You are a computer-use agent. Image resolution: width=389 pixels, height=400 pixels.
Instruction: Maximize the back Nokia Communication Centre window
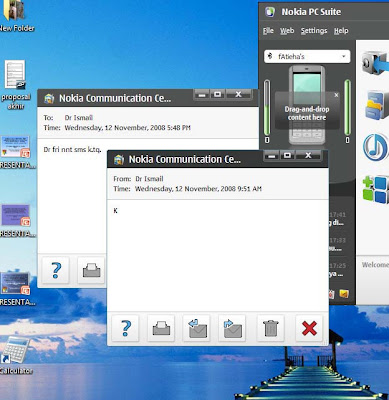pyautogui.click(x=218, y=94)
